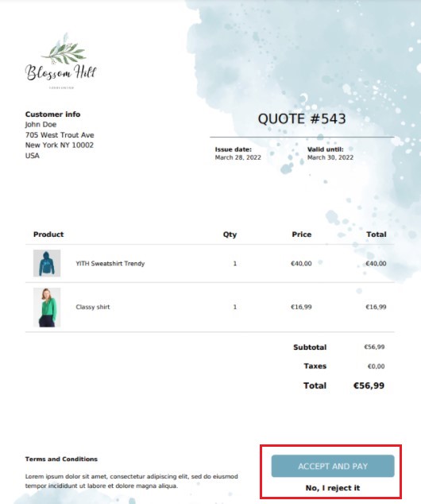
Task: Click the Total column header
Action: [x=377, y=235]
